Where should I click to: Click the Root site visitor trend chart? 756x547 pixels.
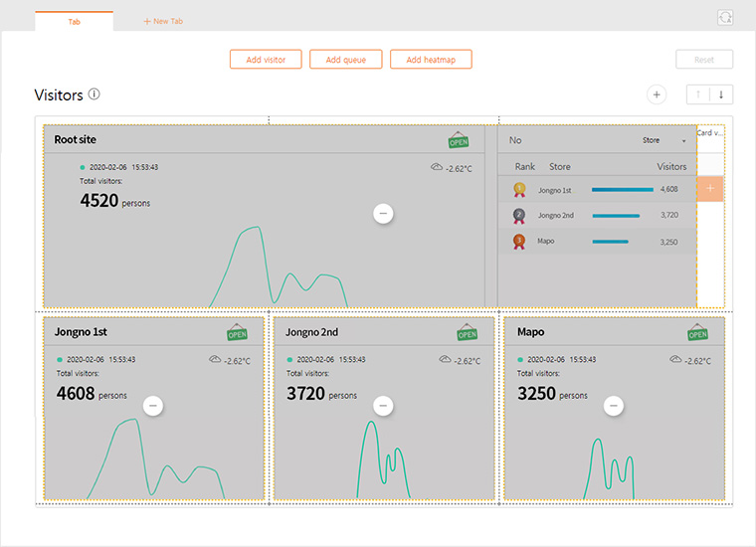point(279,267)
